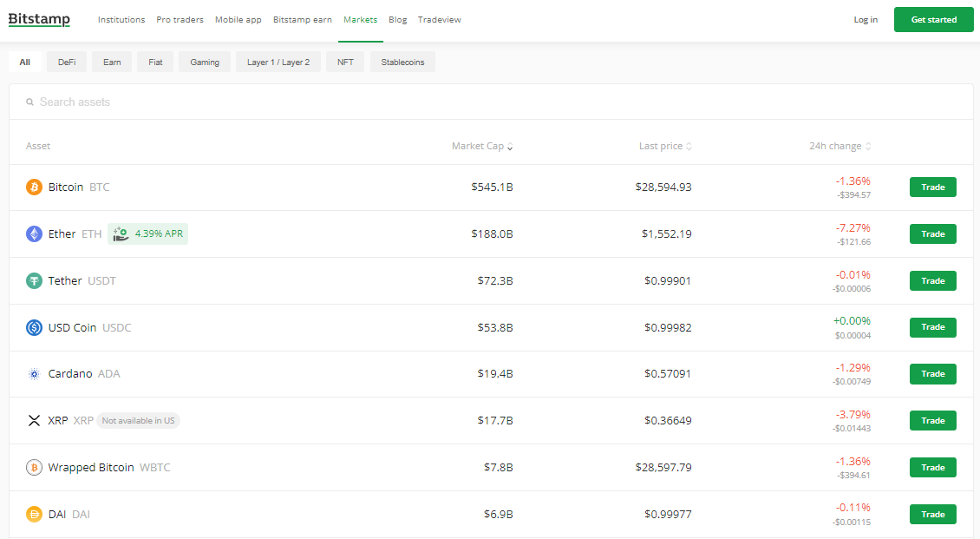Click the Tether asset name
Screen dimensions: 980x539
[x=65, y=280]
